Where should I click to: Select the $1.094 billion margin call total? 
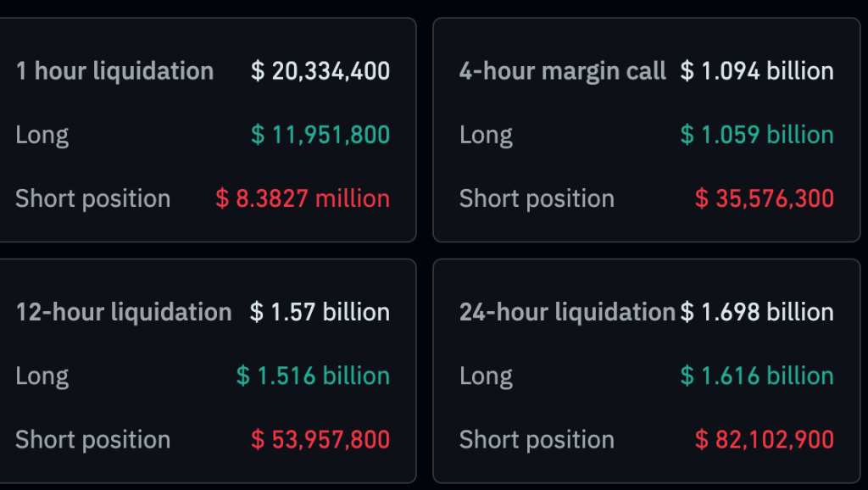(x=757, y=71)
